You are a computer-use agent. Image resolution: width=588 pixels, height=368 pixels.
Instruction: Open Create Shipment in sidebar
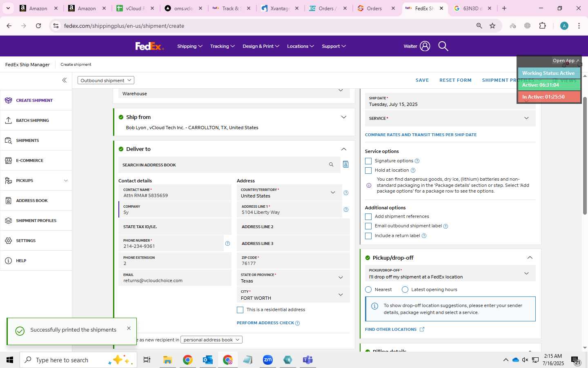tap(36, 100)
